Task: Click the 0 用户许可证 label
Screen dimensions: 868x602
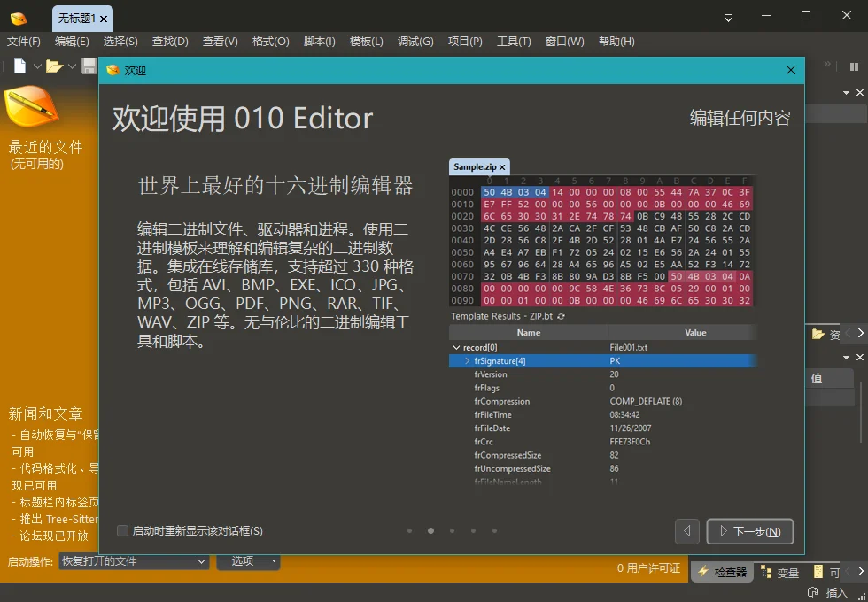Action: (x=648, y=568)
